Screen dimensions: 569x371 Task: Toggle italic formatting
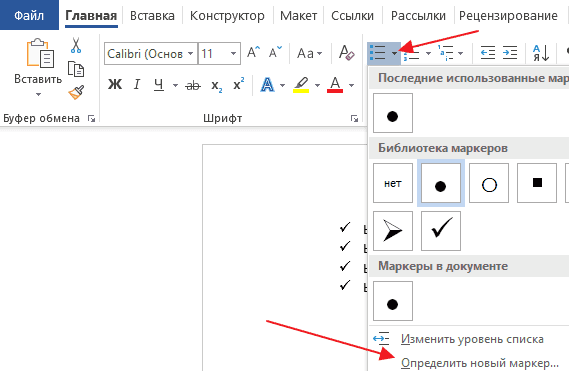pyautogui.click(x=137, y=85)
